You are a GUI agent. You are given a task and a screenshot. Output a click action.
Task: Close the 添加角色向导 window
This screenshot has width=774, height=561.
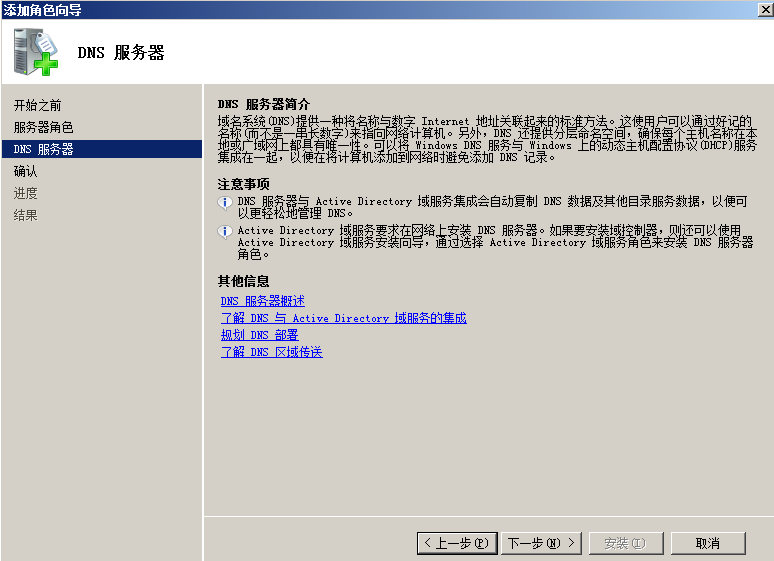click(x=766, y=9)
